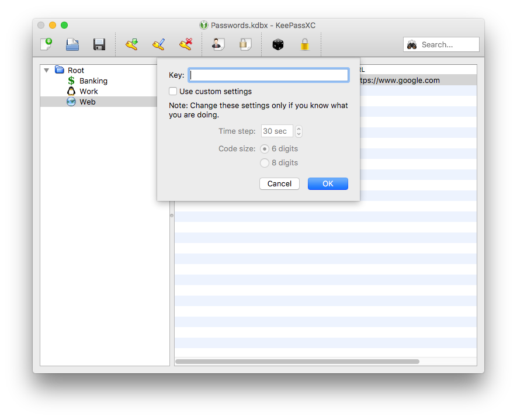Viewport: 517px width, 420px height.
Task: Copy password to clipboard icon
Action: pos(245,44)
